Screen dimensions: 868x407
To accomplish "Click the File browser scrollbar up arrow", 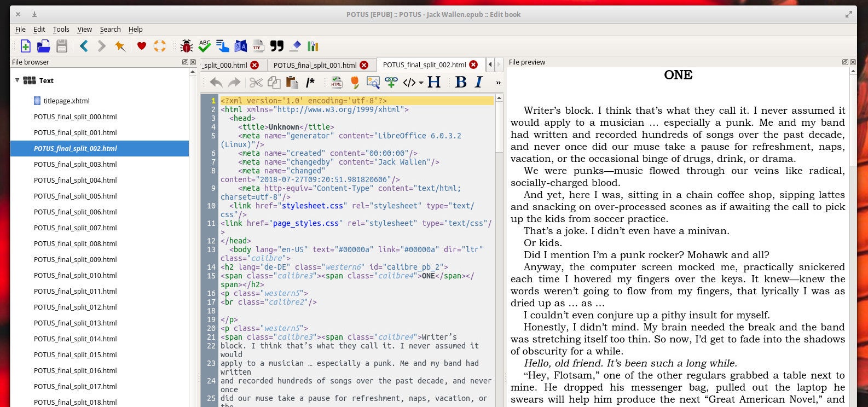I will (193, 72).
